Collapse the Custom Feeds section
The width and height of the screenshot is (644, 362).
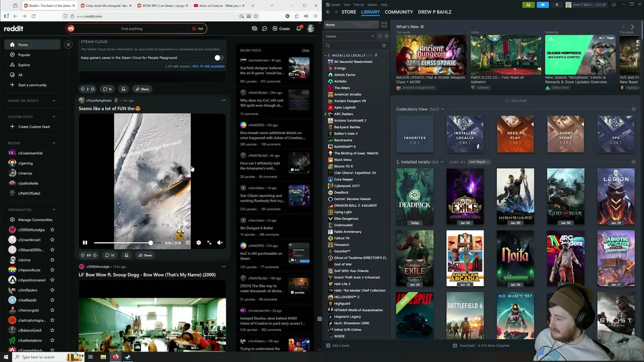point(54,117)
